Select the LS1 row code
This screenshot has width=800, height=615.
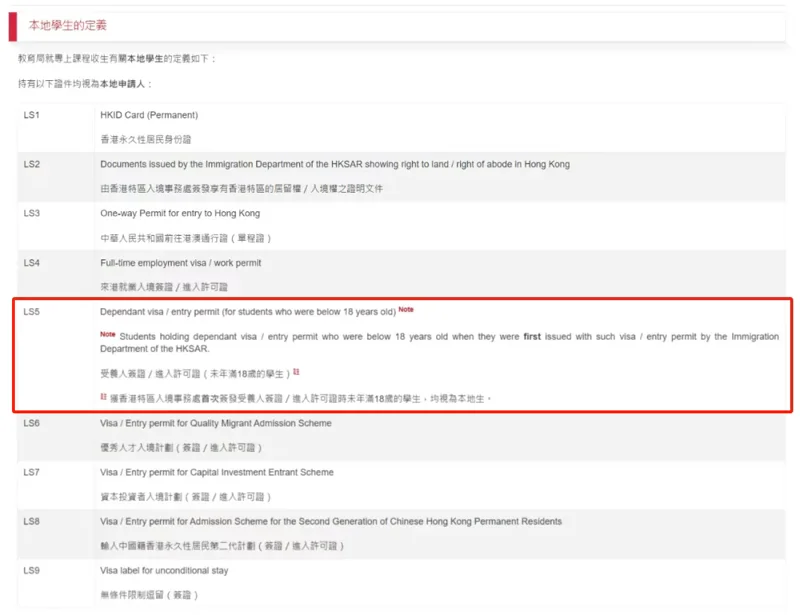pyautogui.click(x=32, y=115)
